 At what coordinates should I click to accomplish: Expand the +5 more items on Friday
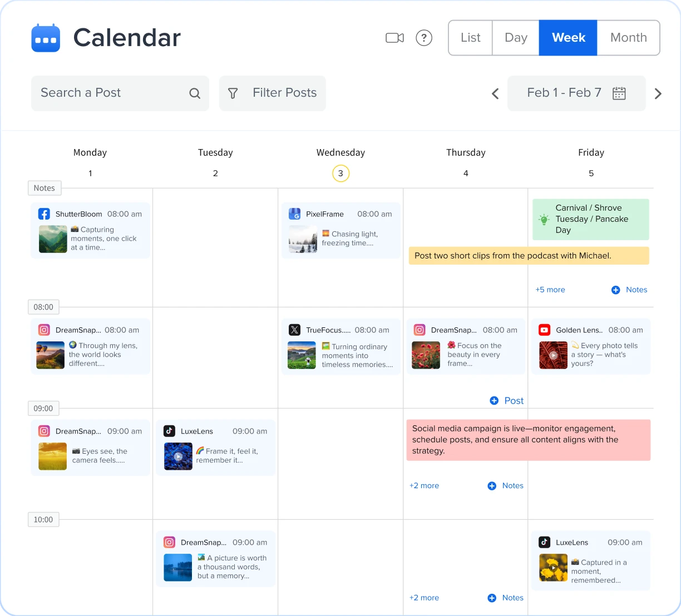pyautogui.click(x=550, y=290)
